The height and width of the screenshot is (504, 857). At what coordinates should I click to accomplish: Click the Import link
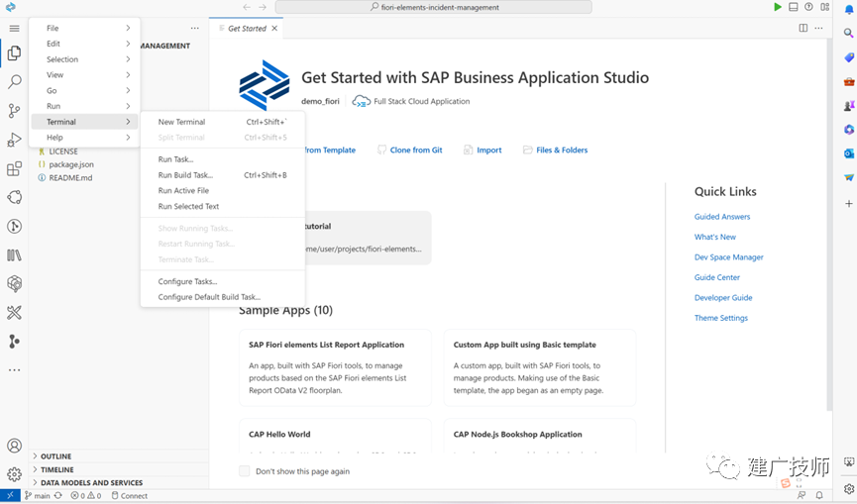[x=482, y=151]
